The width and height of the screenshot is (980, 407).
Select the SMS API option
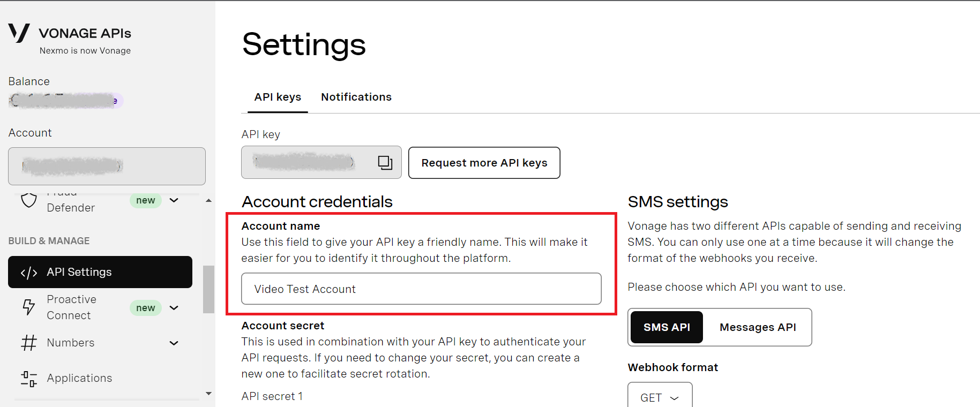(x=667, y=327)
